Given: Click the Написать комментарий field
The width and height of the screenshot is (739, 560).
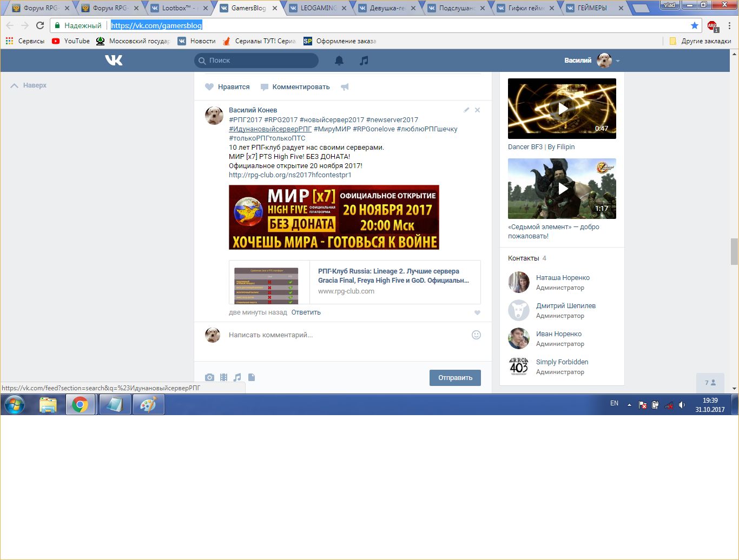Looking at the screenshot, I should [346, 335].
